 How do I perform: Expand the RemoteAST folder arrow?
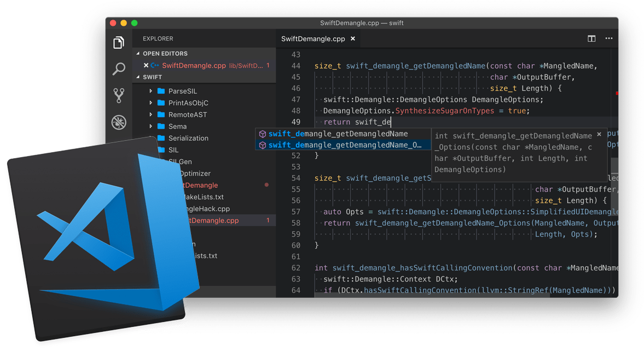150,114
